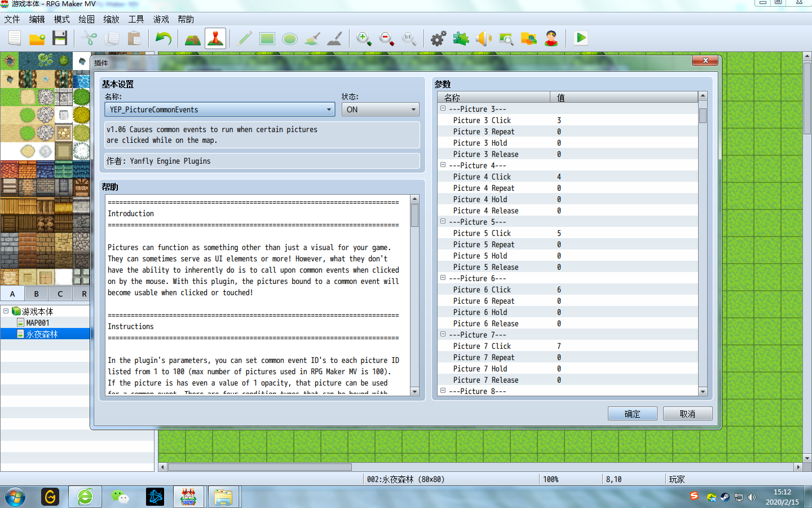Collapse the 游戏本体 map tree node
812x508 pixels.
(6, 311)
